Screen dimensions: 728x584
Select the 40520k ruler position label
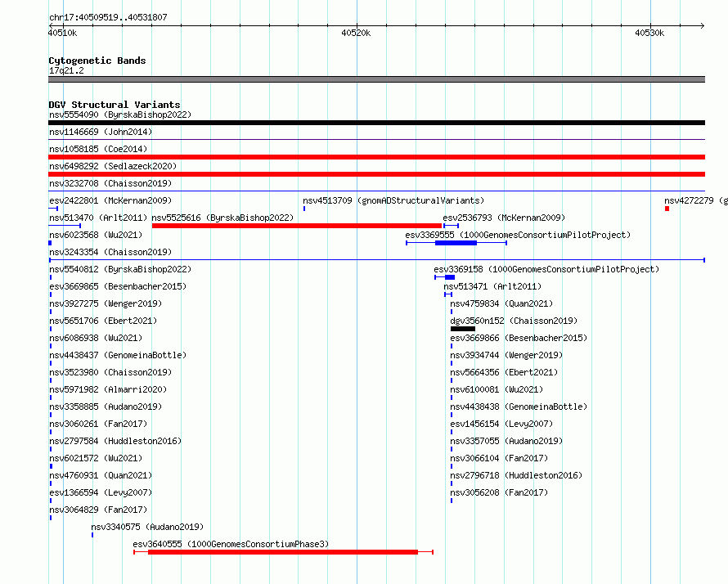tap(356, 33)
